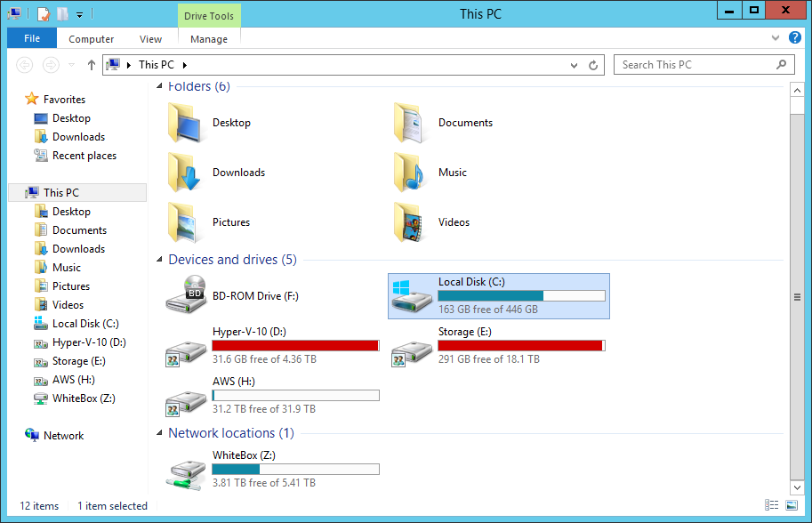Click the "31.2 TB free of 31.9 TB" text

[x=264, y=408]
